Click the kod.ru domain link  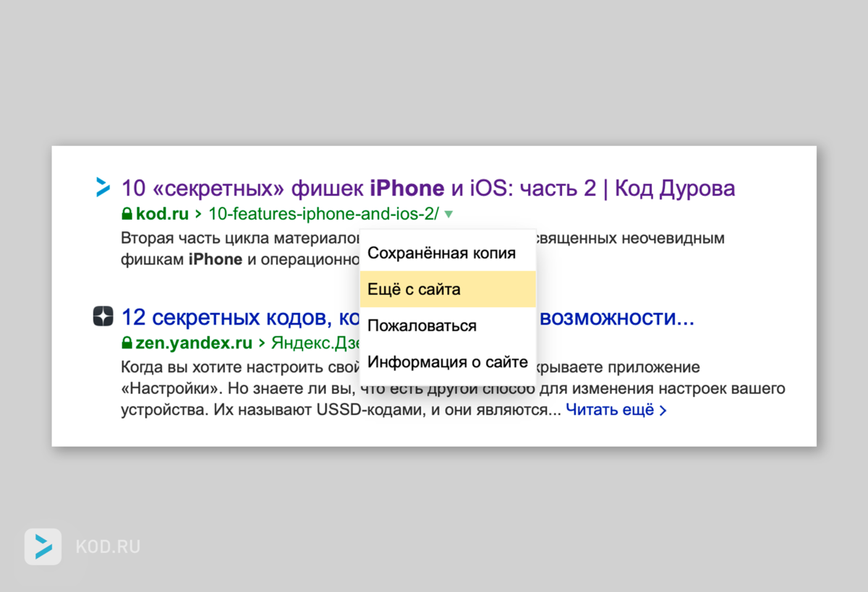click(x=162, y=214)
